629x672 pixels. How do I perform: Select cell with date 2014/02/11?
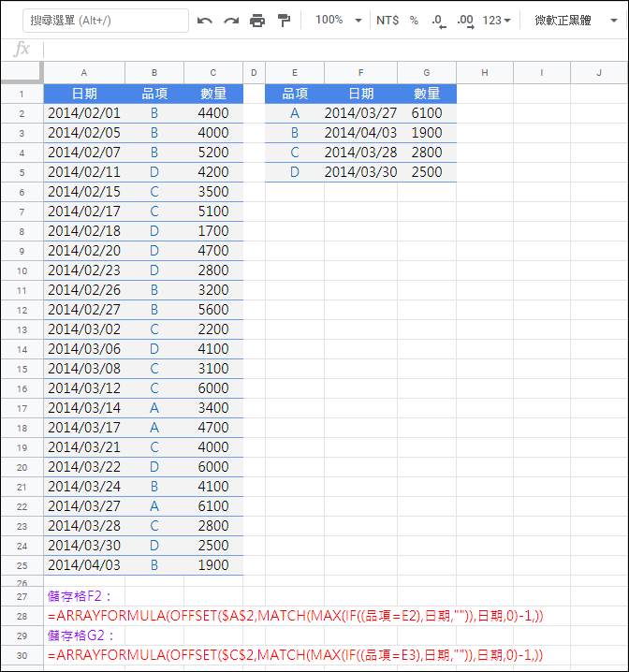coord(84,172)
